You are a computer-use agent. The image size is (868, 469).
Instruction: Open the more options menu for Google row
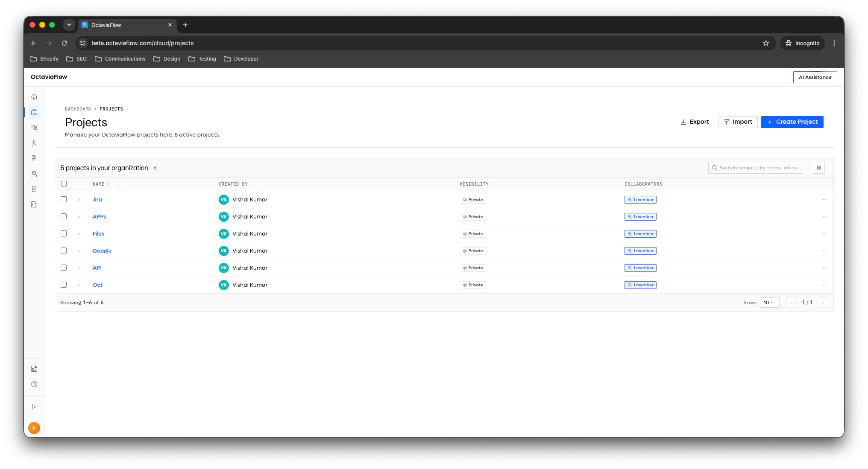click(825, 251)
